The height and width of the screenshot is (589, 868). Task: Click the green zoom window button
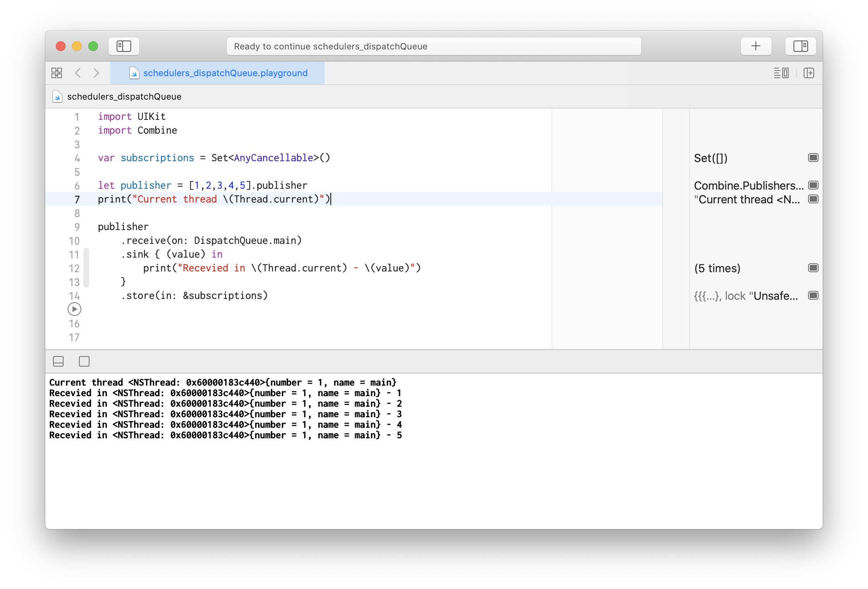pos(93,46)
